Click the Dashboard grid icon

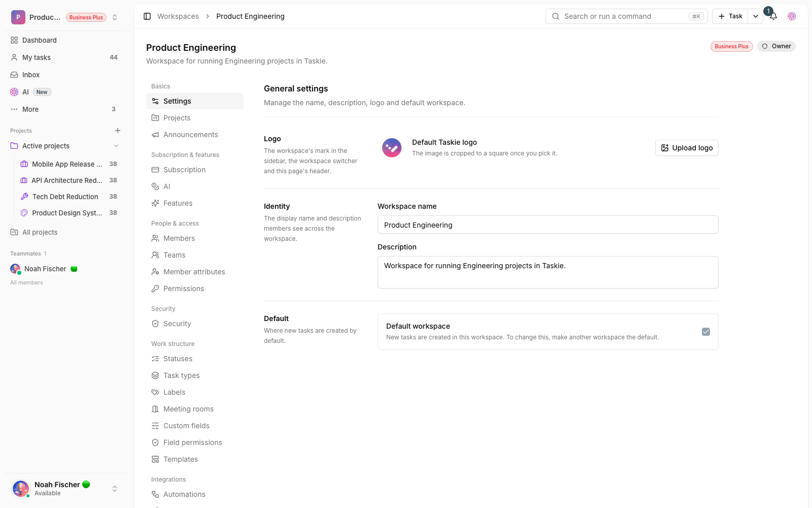click(14, 40)
